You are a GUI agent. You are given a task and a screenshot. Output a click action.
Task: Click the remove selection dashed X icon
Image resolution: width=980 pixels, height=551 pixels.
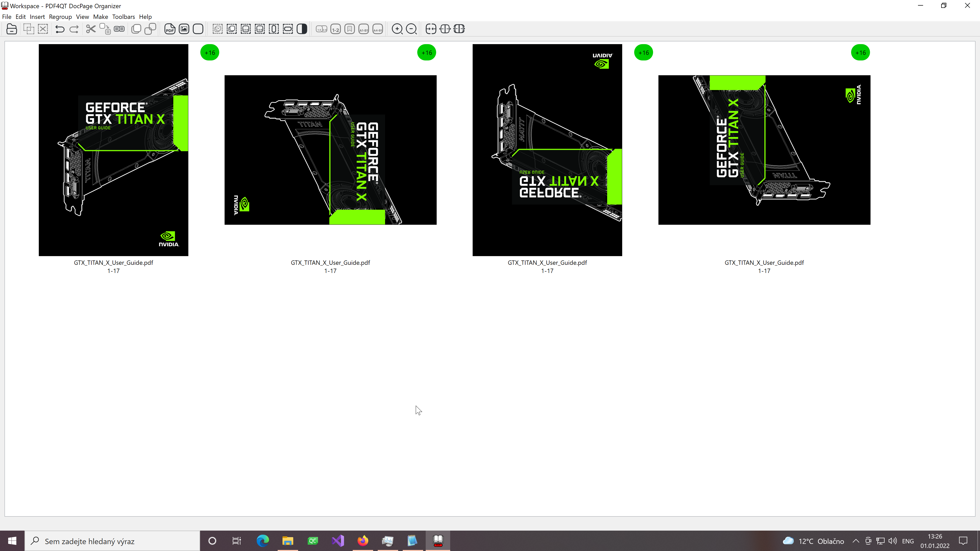(x=43, y=29)
